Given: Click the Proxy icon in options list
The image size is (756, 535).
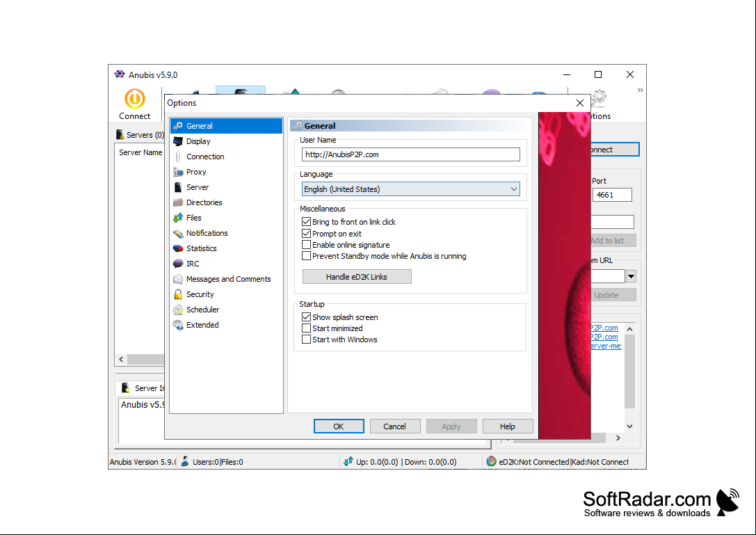Looking at the screenshot, I should [x=178, y=173].
